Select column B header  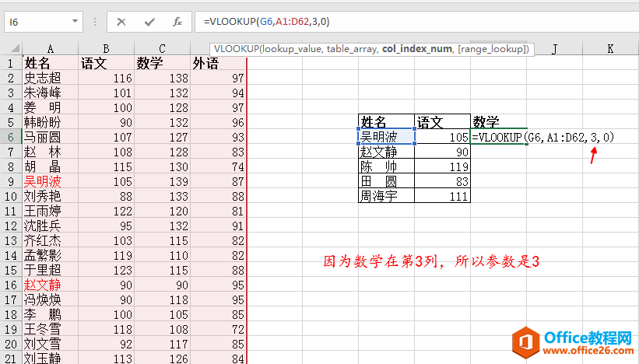pos(106,49)
